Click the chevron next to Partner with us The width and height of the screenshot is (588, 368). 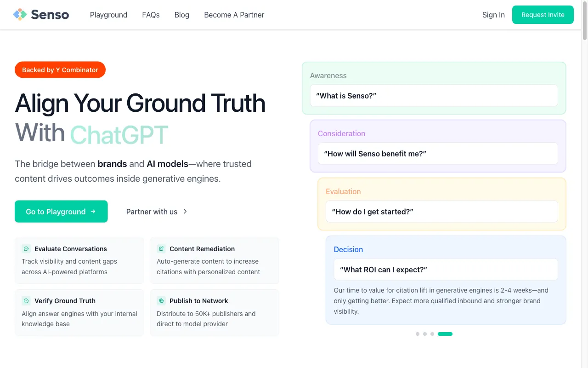point(185,212)
